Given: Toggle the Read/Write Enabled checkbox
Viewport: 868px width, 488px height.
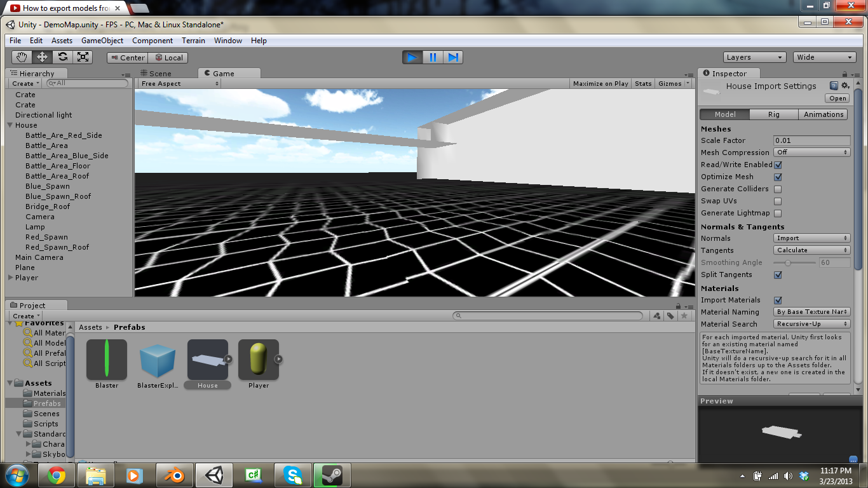Looking at the screenshot, I should 778,165.
